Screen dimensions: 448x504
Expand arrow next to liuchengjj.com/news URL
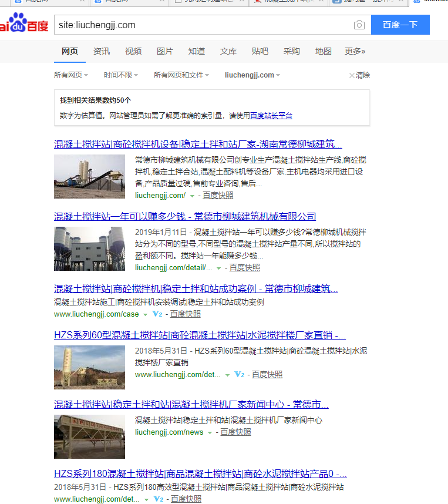pyautogui.click(x=210, y=433)
